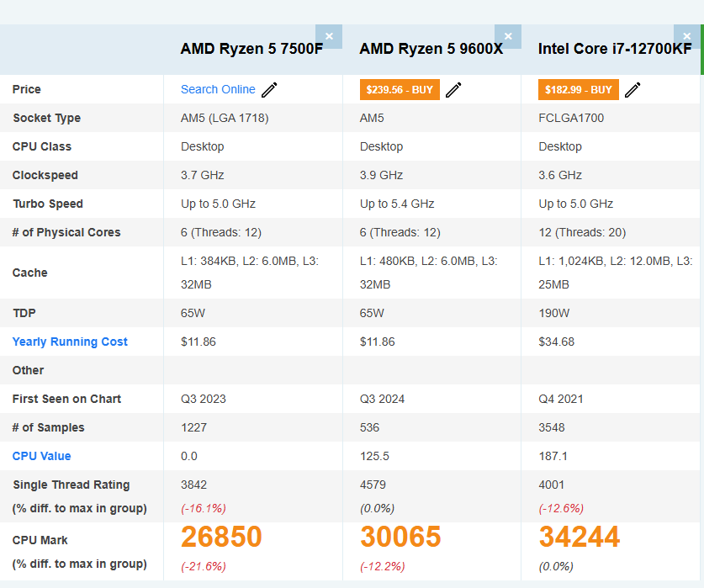Image resolution: width=704 pixels, height=588 pixels.
Task: Click the # of Physical Cores row label
Action: 66,232
